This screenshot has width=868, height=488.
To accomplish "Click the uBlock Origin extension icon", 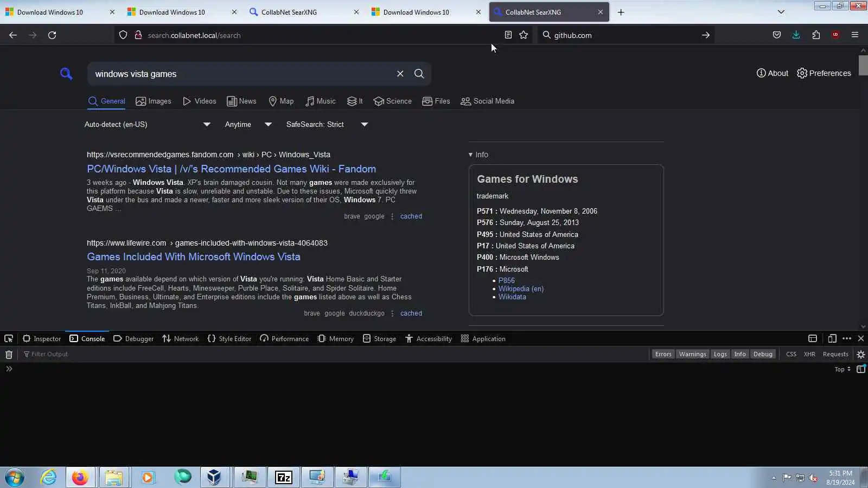I will 835,35.
